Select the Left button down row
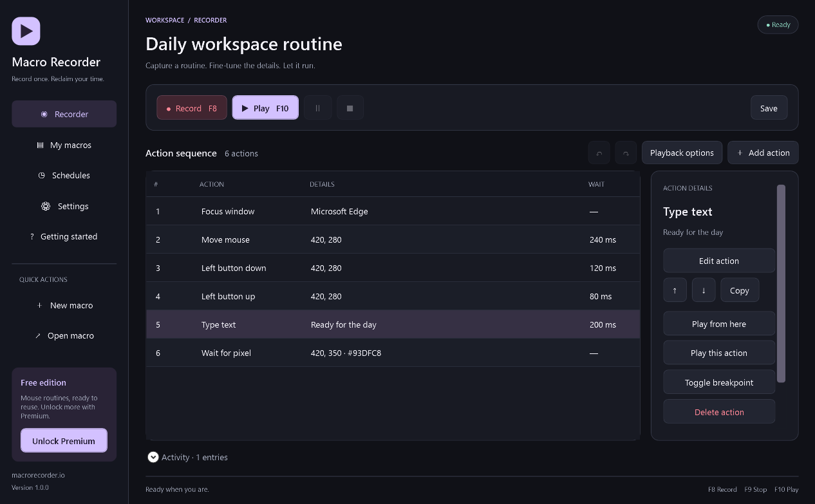The image size is (815, 504). pos(393,268)
